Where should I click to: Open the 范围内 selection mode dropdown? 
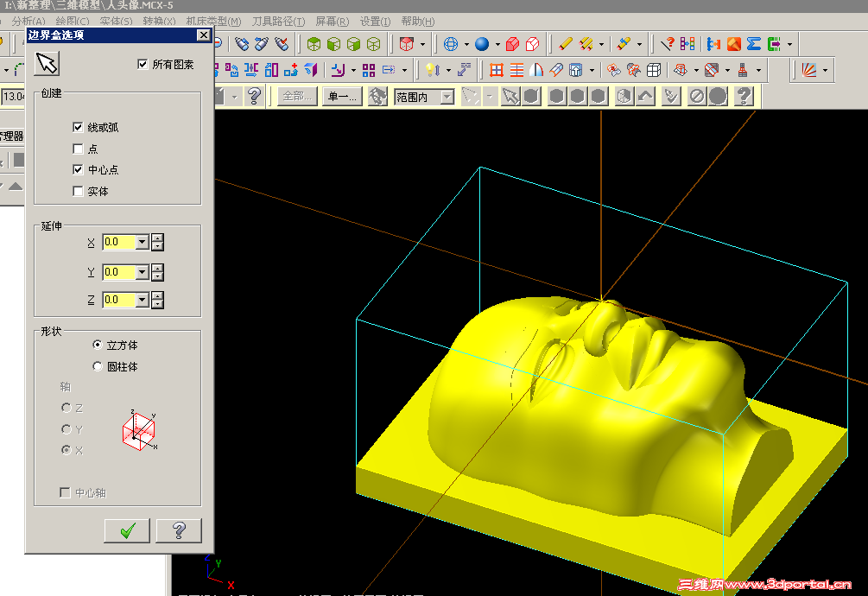[x=447, y=97]
